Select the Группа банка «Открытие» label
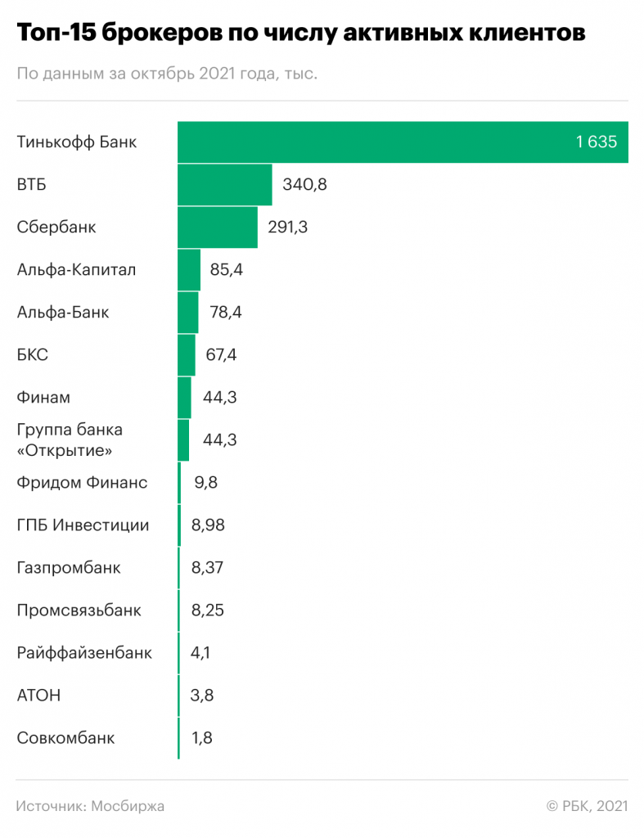This screenshot has height=838, width=644. click(x=70, y=439)
